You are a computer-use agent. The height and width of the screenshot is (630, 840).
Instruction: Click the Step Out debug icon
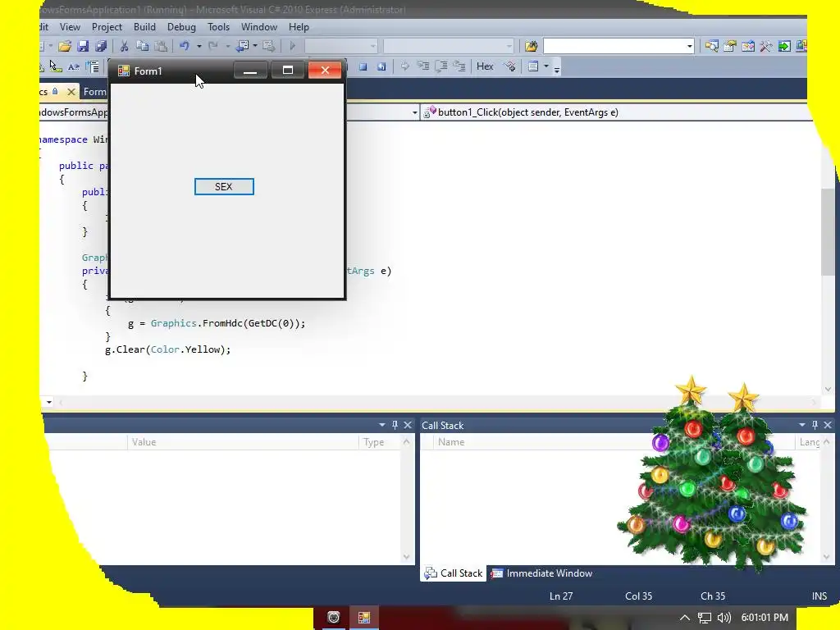[459, 66]
